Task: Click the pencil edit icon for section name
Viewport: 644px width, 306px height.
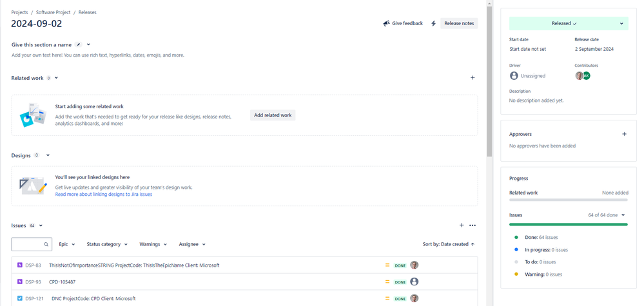Action: 79,44
